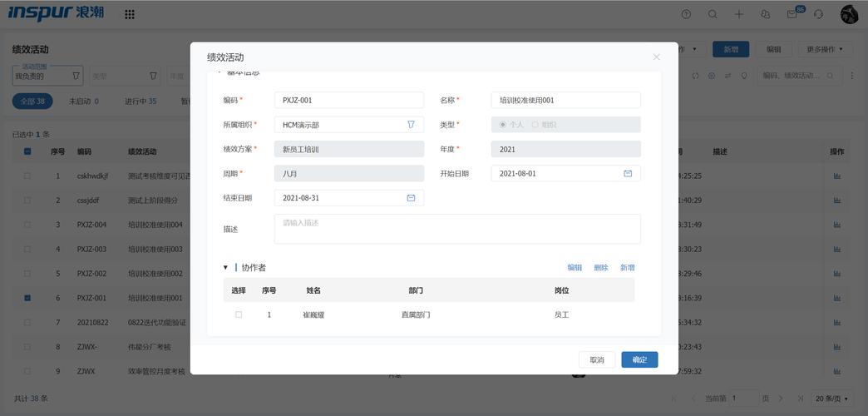The width and height of the screenshot is (868, 416).
Task: Open the calendar picker for 开始日期
Action: click(x=628, y=173)
